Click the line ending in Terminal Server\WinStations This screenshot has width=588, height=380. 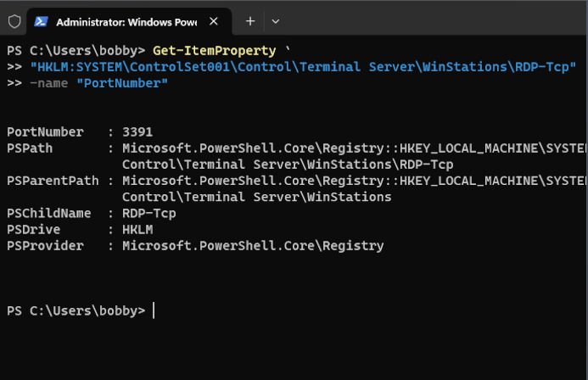[256, 197]
